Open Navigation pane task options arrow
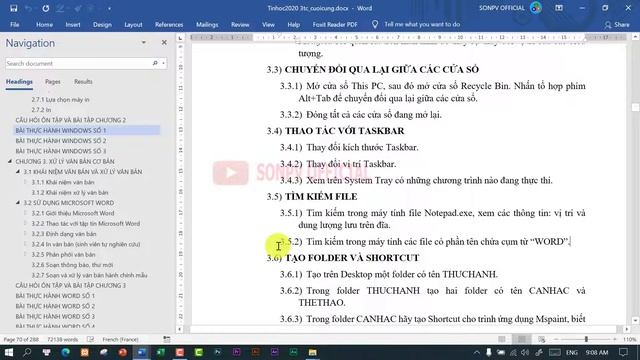The width and height of the screenshot is (640, 360). pos(144,42)
